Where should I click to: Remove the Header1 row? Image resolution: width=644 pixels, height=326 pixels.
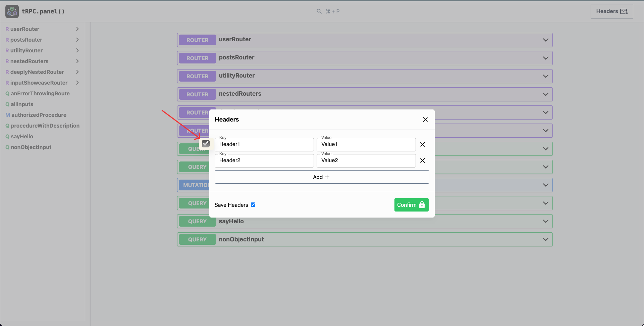(x=423, y=144)
